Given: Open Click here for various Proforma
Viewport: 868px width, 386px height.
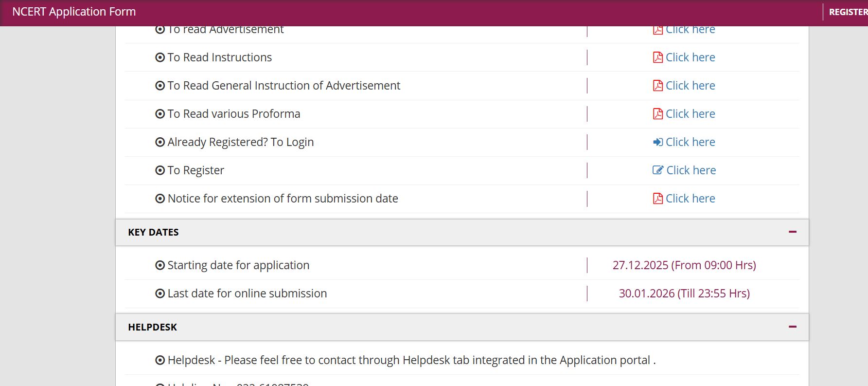Looking at the screenshot, I should tap(690, 114).
